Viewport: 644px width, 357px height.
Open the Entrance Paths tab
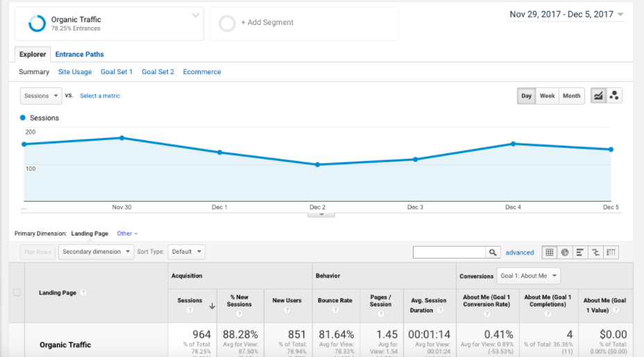(x=80, y=54)
